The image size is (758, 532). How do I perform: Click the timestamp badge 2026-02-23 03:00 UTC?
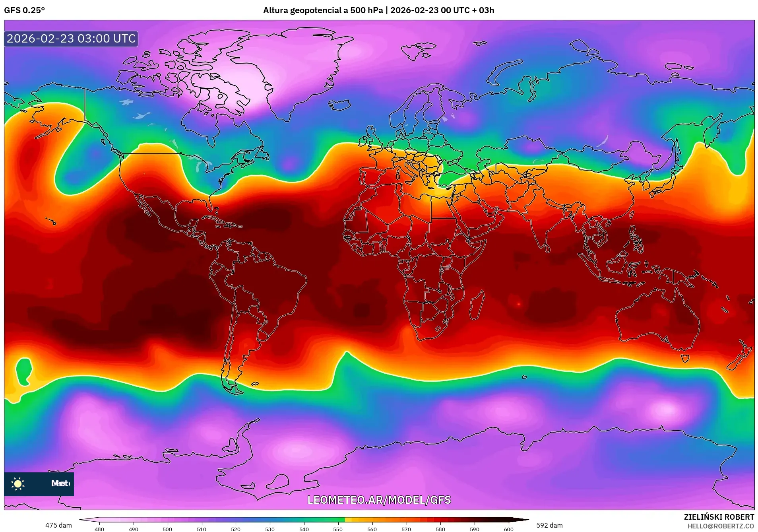click(x=70, y=39)
